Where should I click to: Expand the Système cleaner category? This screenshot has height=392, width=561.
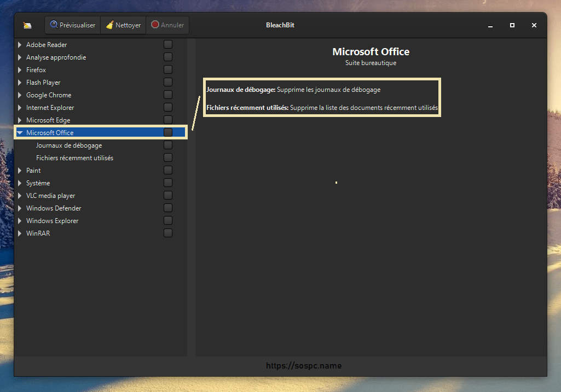(x=20, y=183)
